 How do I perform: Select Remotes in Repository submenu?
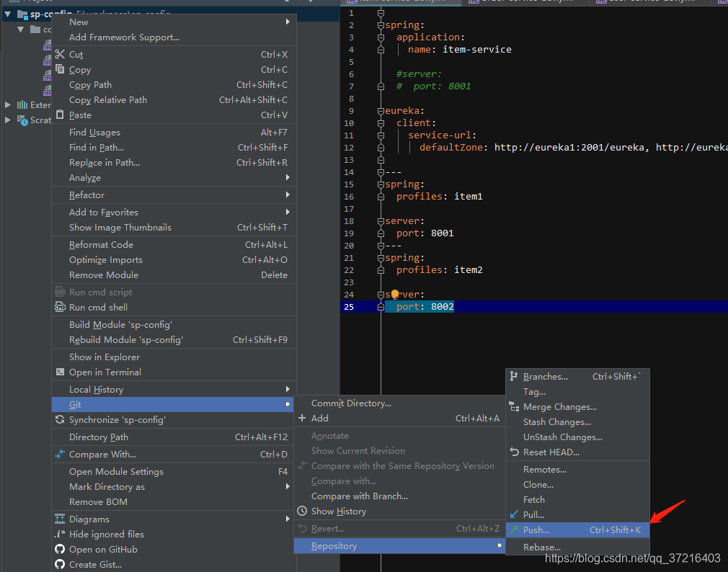point(577,470)
